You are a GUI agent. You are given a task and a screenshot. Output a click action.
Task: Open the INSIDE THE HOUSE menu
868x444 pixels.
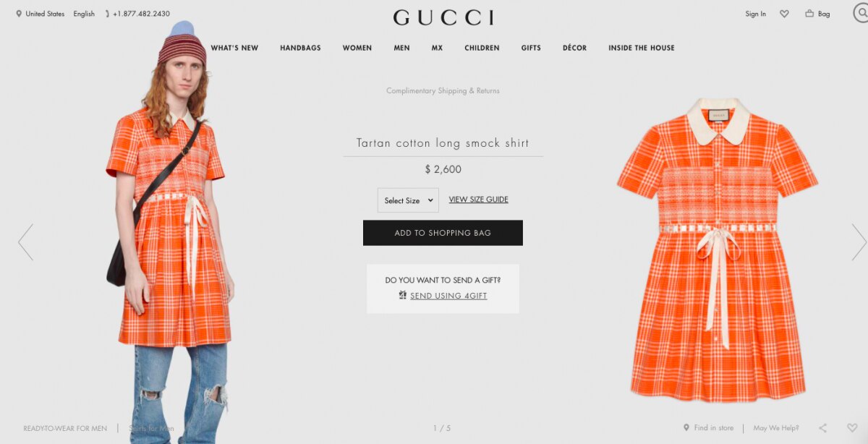(641, 48)
